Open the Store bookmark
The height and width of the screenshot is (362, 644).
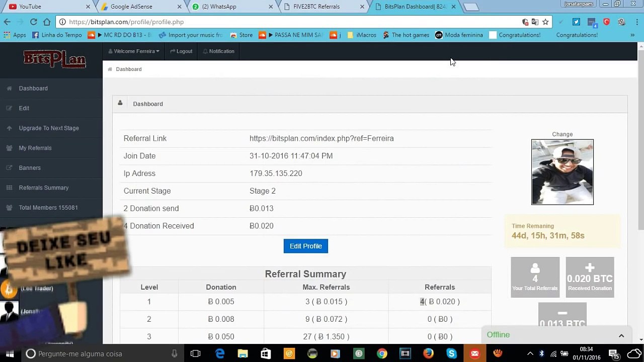(242, 35)
